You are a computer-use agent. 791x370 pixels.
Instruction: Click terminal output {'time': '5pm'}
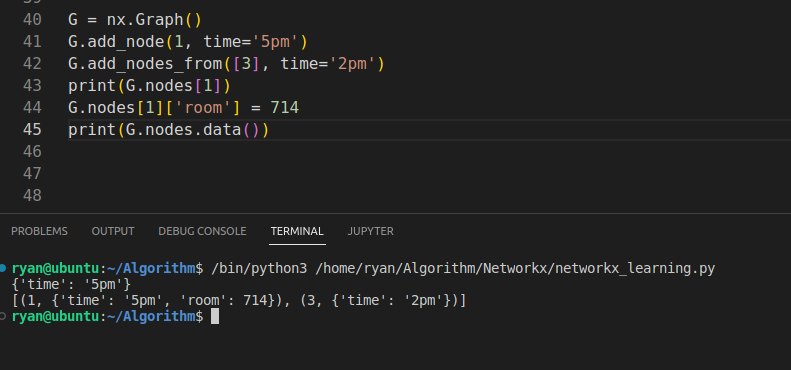[71, 285]
